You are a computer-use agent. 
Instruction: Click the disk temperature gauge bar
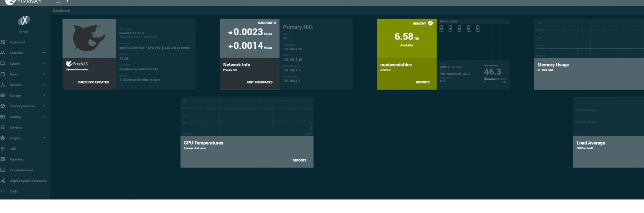pyautogui.click(x=495, y=79)
